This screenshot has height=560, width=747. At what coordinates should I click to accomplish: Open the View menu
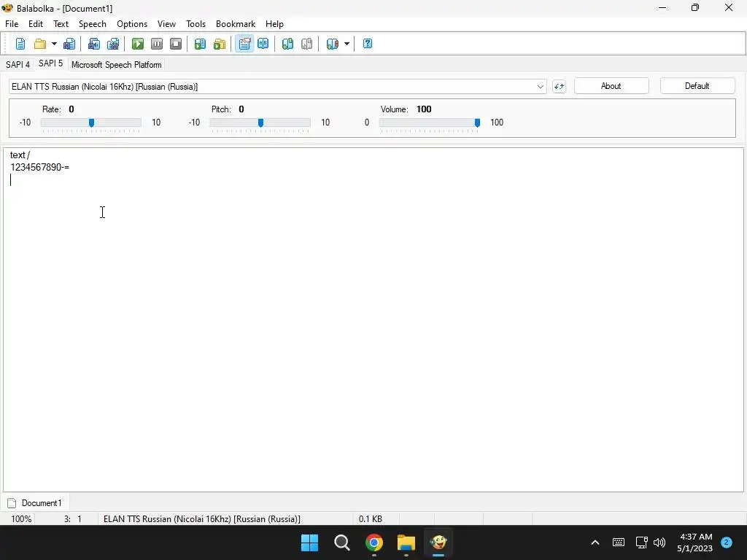click(x=167, y=24)
